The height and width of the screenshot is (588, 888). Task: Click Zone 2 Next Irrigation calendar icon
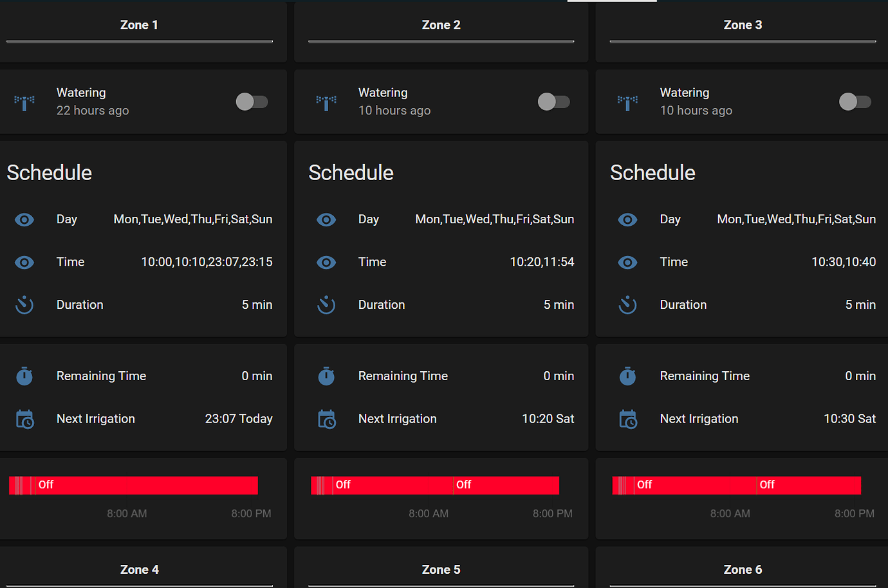pos(326,419)
